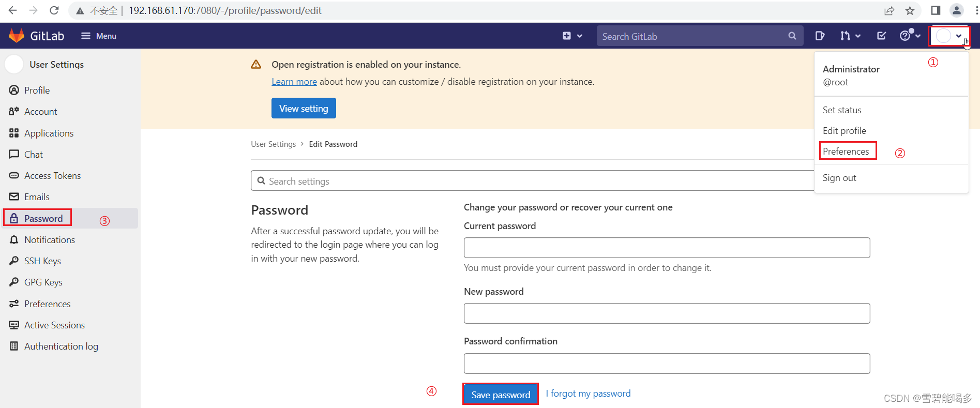The width and height of the screenshot is (980, 408).
Task: Open the To-Do List icon
Action: click(x=882, y=36)
